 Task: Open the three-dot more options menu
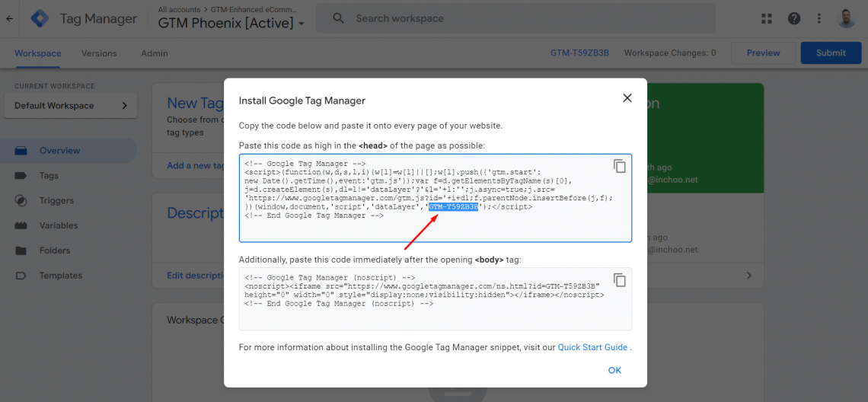[x=819, y=18]
